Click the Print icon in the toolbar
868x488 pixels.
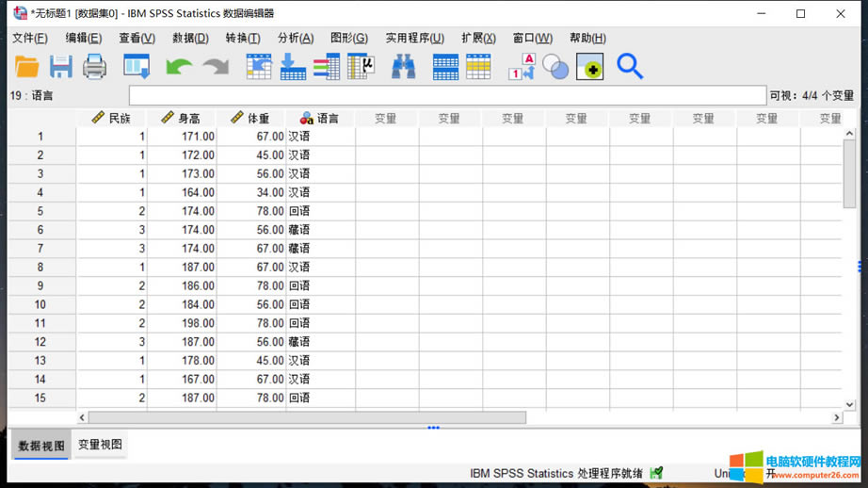(94, 67)
